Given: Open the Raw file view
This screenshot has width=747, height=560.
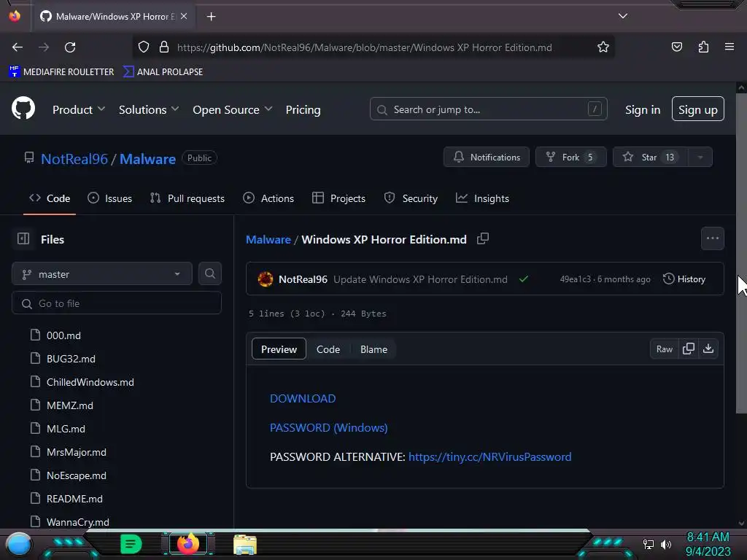Looking at the screenshot, I should (664, 349).
